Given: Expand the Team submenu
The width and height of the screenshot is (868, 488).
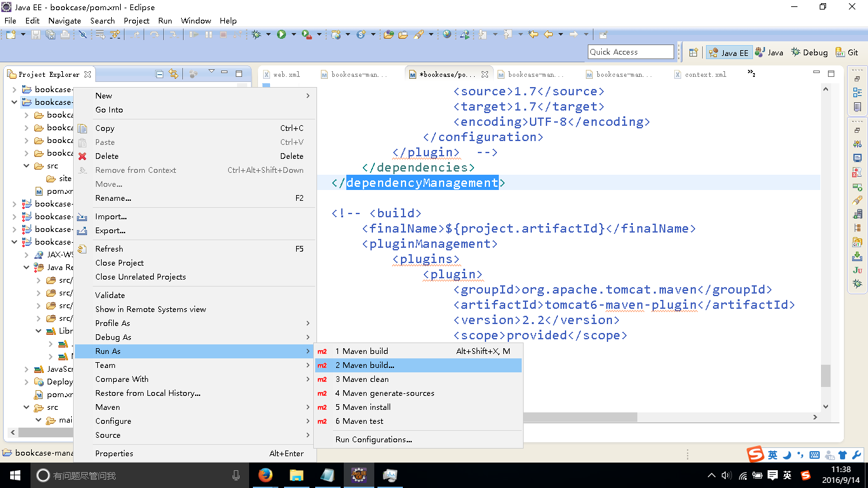Looking at the screenshot, I should click(195, 365).
